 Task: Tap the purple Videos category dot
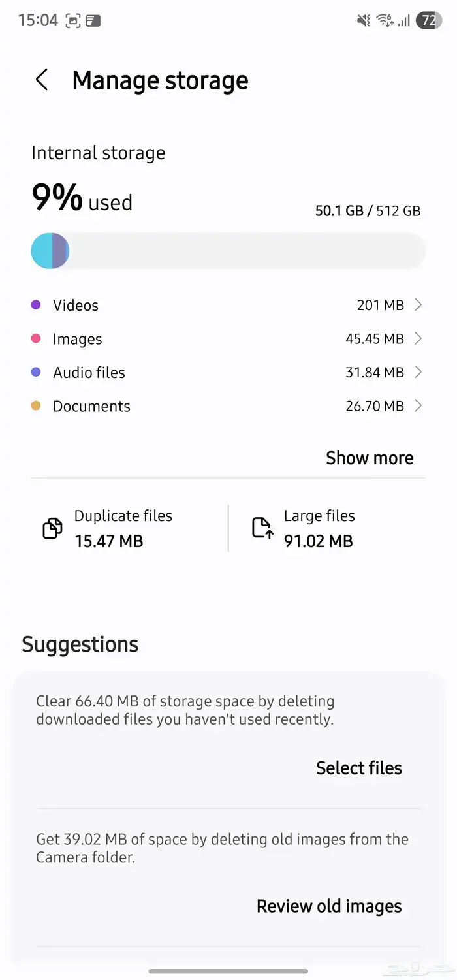coord(36,305)
